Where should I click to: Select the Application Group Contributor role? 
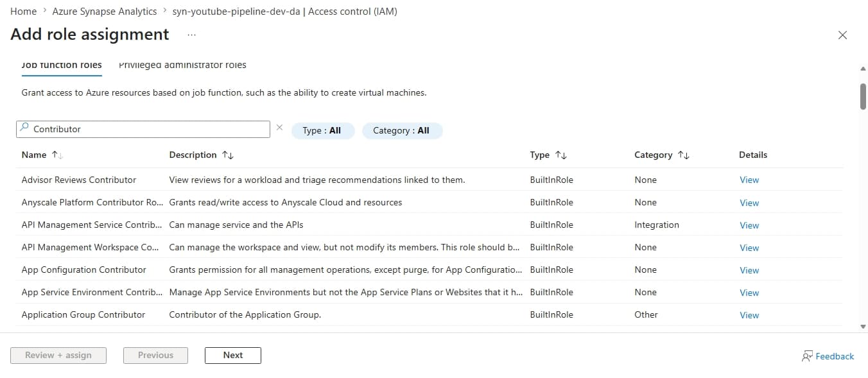coord(83,314)
